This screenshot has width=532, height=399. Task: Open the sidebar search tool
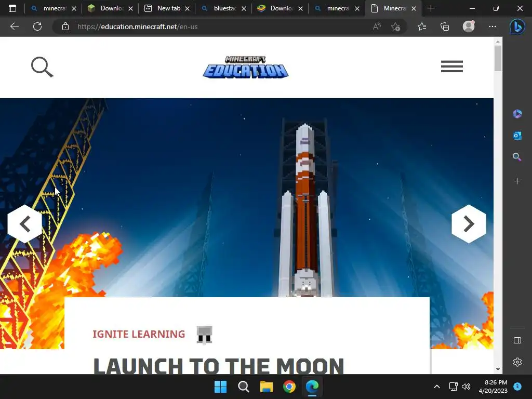point(517,157)
